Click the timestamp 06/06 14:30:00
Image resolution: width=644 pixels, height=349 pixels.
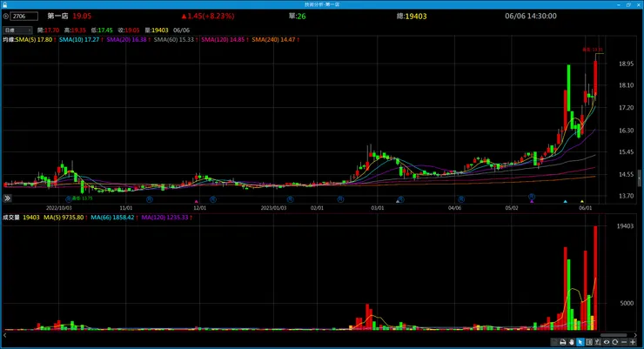click(x=531, y=16)
